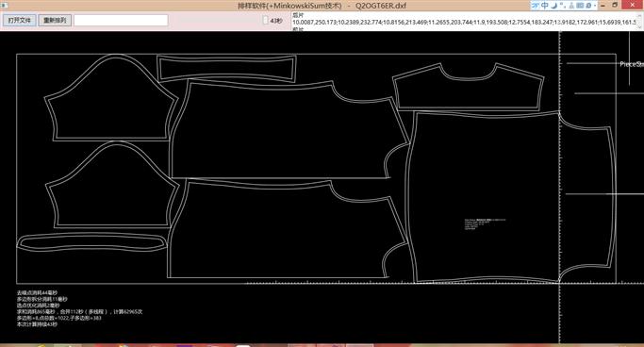The image size is (644, 347).
Task: Click the first IME logo icon
Action: (x=536, y=6)
